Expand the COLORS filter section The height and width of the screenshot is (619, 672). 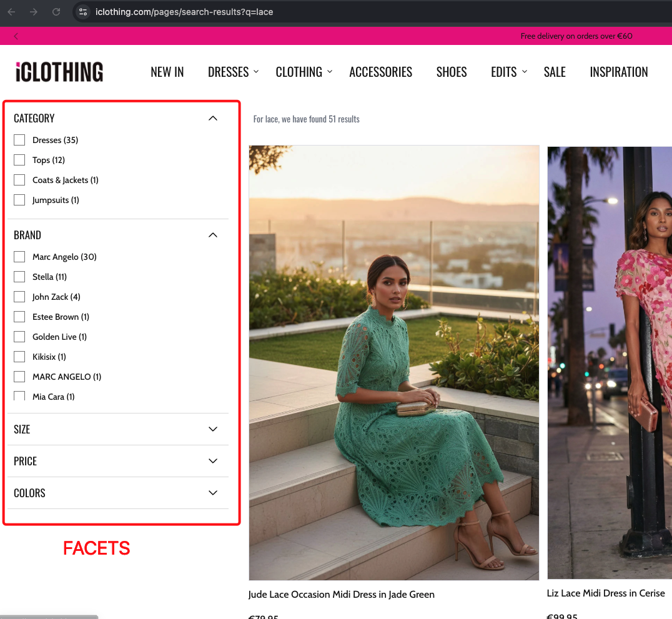[212, 493]
